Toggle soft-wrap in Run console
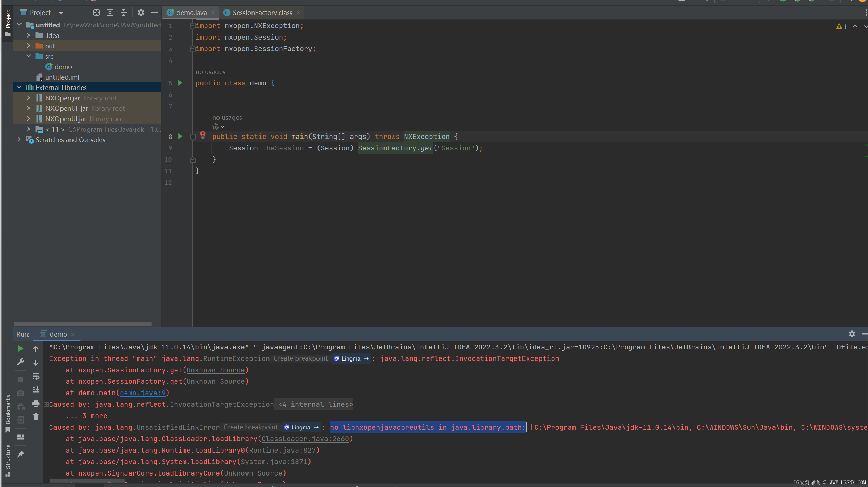This screenshot has width=868, height=487. 36,377
